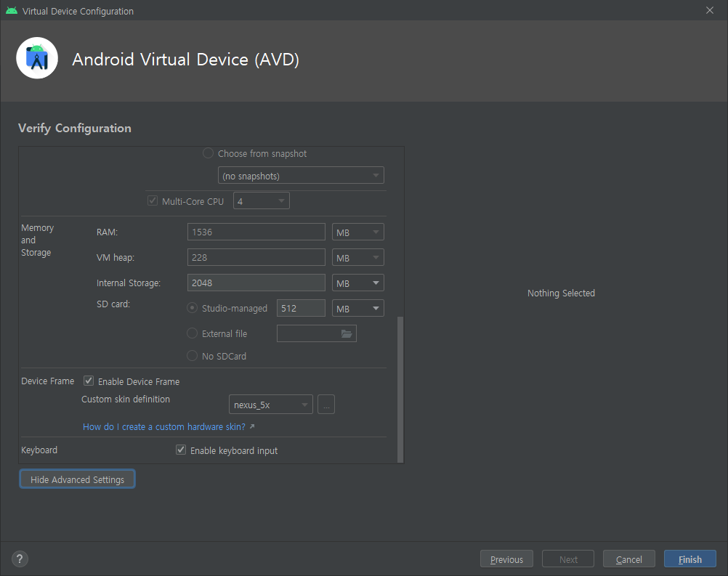Click the Internal Storage field 2048
This screenshot has width=728, height=576.
pos(256,283)
